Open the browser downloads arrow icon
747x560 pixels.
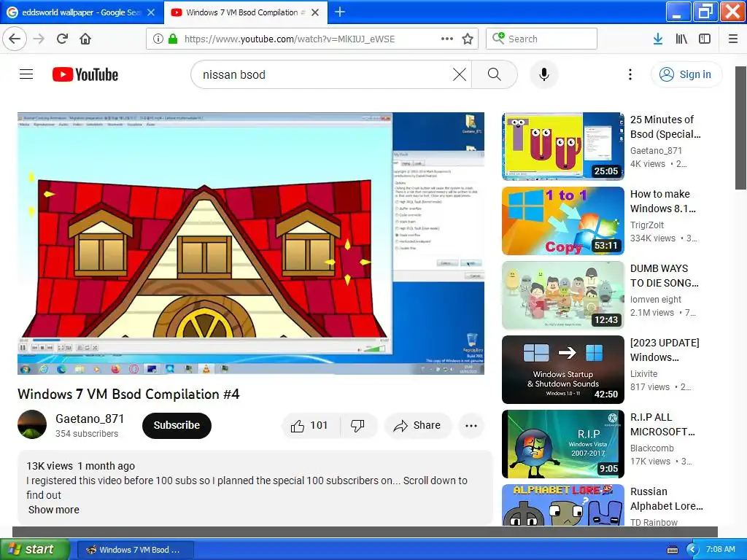[658, 39]
